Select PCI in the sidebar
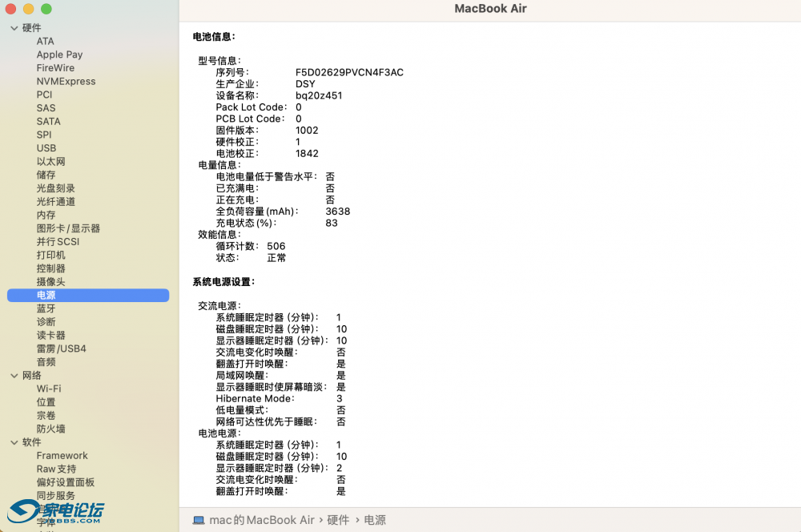Image resolution: width=801 pixels, height=532 pixels. [44, 95]
